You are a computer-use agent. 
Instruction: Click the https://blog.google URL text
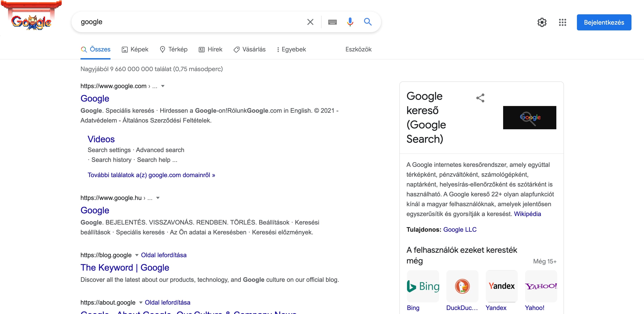(106, 255)
